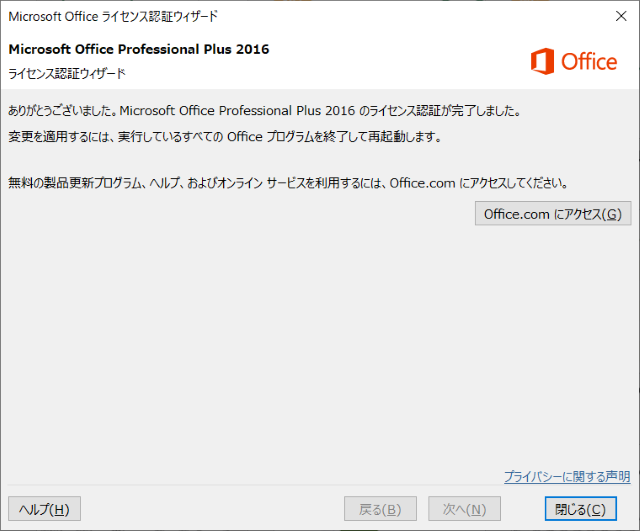Click the ライセンス認証が完了しました message line
Image resolution: width=640 pixels, height=531 pixels.
pos(264,110)
